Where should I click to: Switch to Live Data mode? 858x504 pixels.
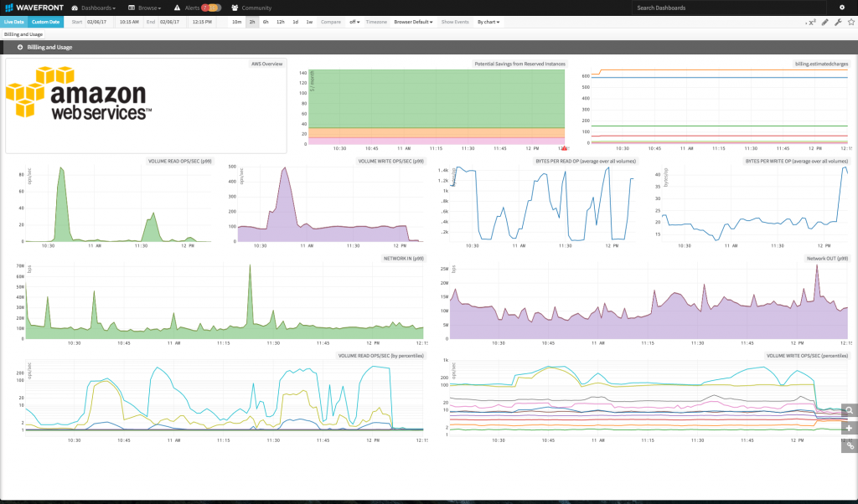point(14,22)
